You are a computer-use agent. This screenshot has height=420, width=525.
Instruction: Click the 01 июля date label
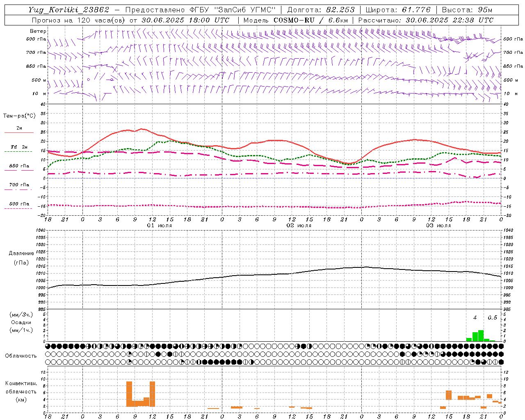coord(160,226)
